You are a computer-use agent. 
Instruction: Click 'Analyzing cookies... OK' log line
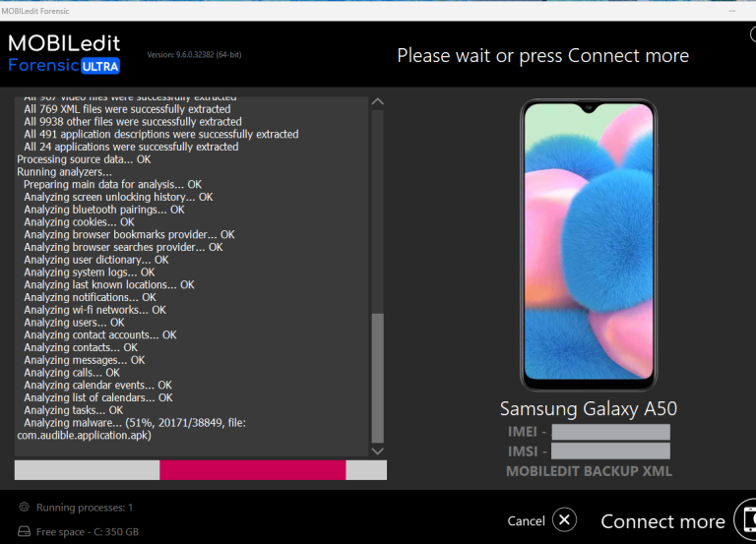79,222
